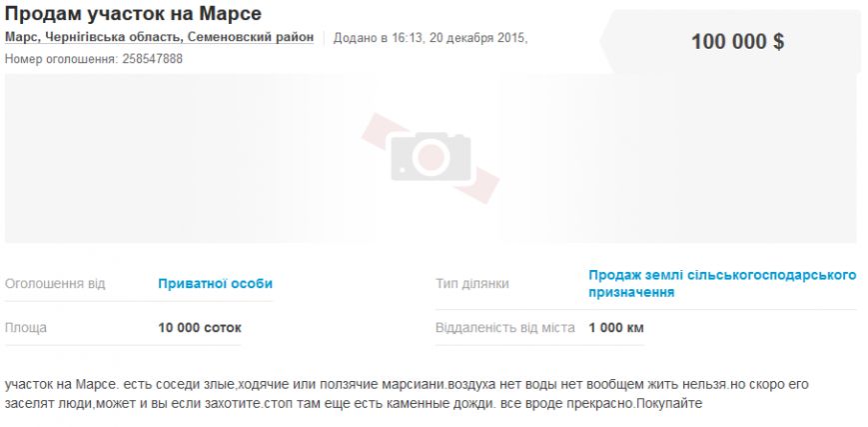Click the Площа label
Screen dimensions: 868x427
(x=26, y=328)
